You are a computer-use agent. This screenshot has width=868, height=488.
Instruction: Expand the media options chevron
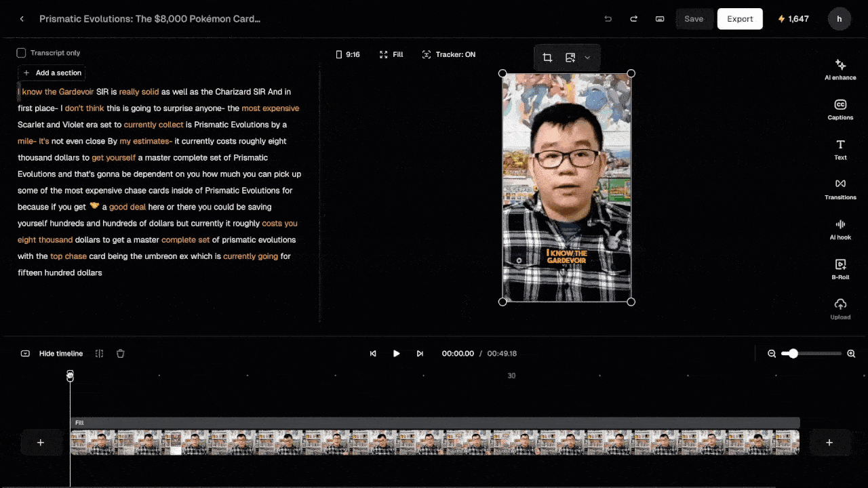pos(587,58)
